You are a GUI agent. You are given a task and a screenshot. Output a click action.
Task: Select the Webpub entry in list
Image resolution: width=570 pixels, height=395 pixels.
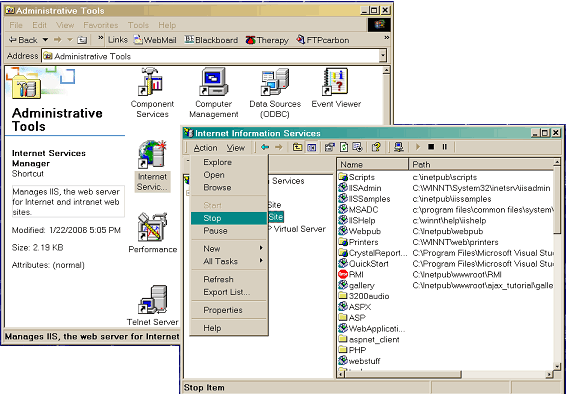pos(446,231)
